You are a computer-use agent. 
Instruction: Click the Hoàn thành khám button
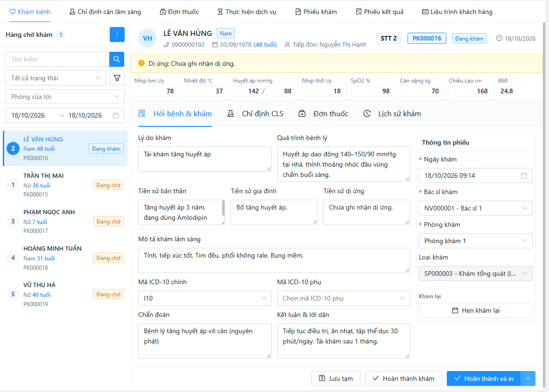(x=403, y=378)
